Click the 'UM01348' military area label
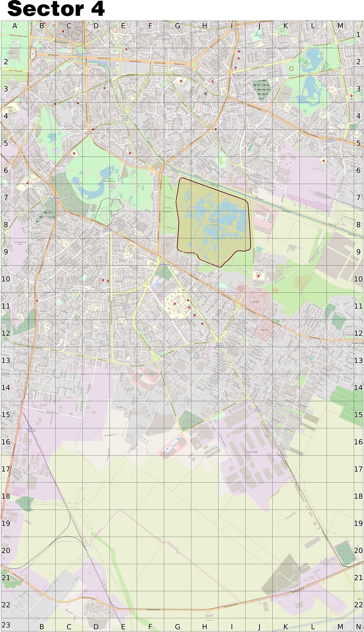364x632 pixels. pyautogui.click(x=264, y=330)
